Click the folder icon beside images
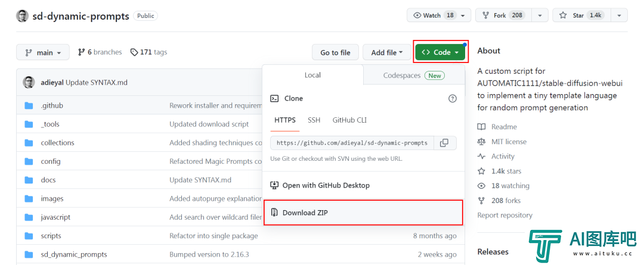This screenshot has width=644, height=265. click(x=29, y=198)
